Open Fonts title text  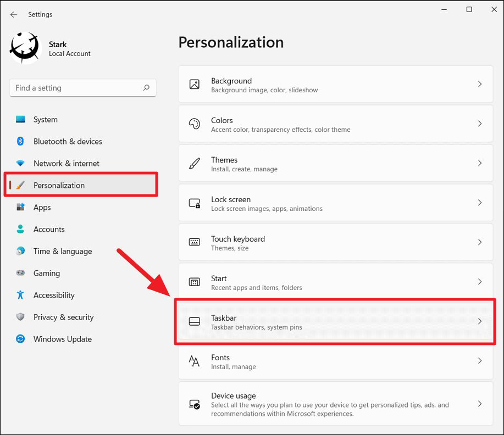click(x=220, y=358)
